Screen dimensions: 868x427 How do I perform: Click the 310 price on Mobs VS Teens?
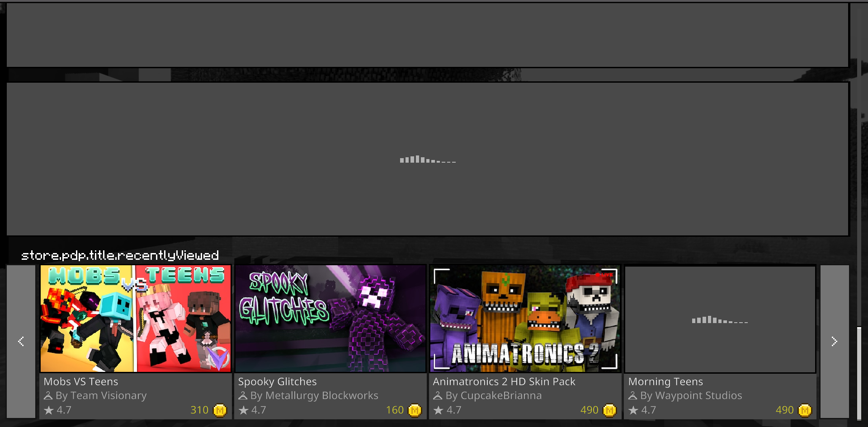[199, 410]
